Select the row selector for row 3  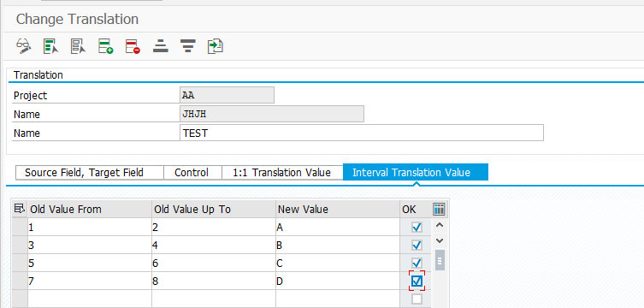[x=20, y=246]
